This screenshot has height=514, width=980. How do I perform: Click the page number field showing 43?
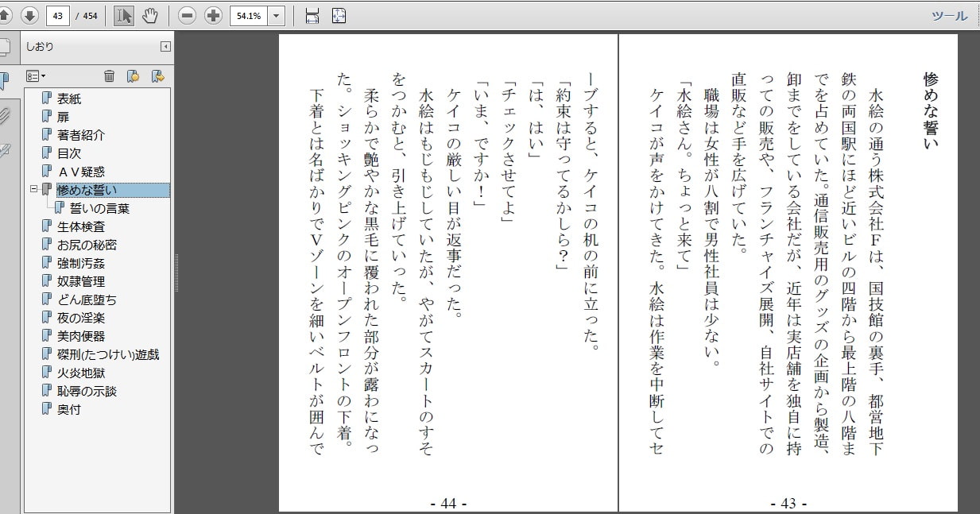click(58, 15)
